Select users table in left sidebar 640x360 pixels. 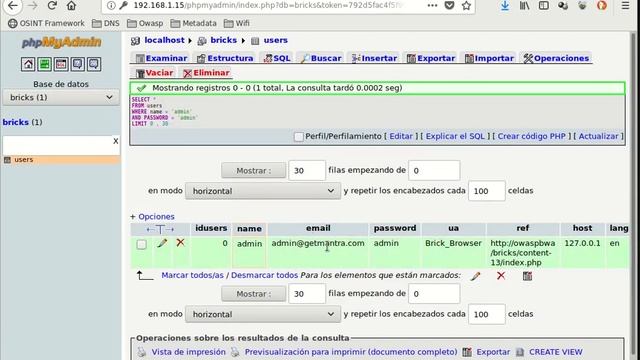click(24, 160)
